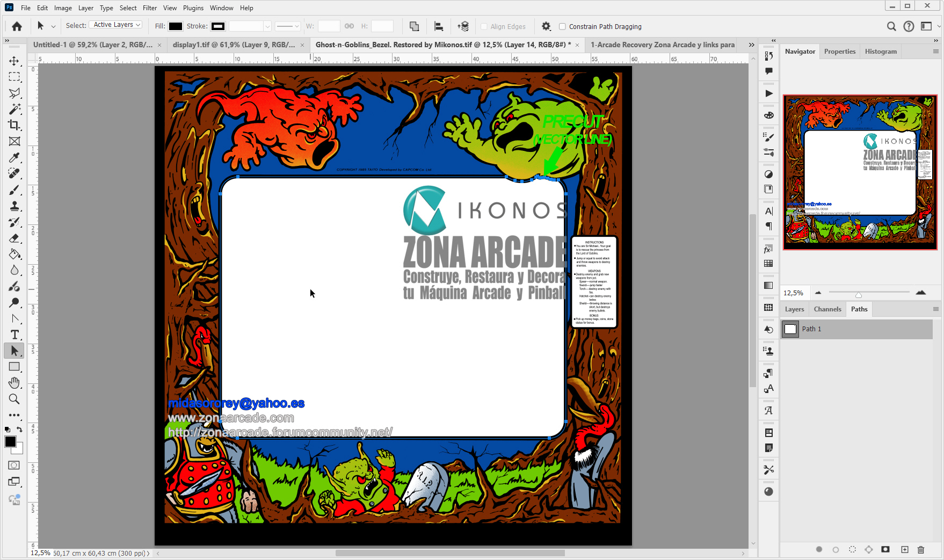
Task: Open Path operations in options bar
Action: (x=414, y=26)
